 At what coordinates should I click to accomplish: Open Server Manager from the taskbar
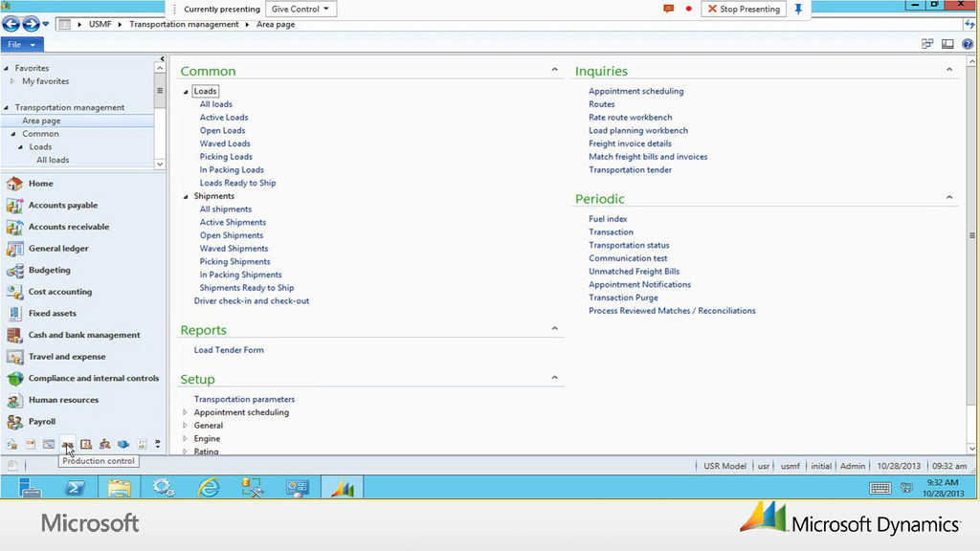pos(29,487)
